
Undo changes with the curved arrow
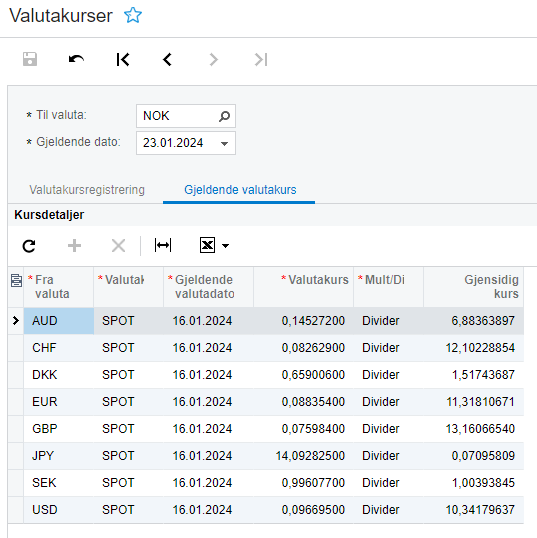coord(76,59)
